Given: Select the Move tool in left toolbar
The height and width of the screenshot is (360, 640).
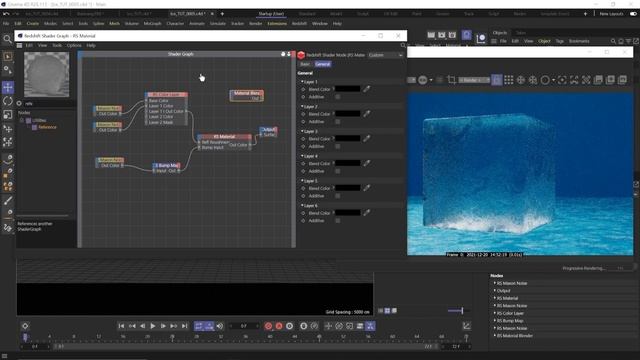Looking at the screenshot, I should point(8,87).
